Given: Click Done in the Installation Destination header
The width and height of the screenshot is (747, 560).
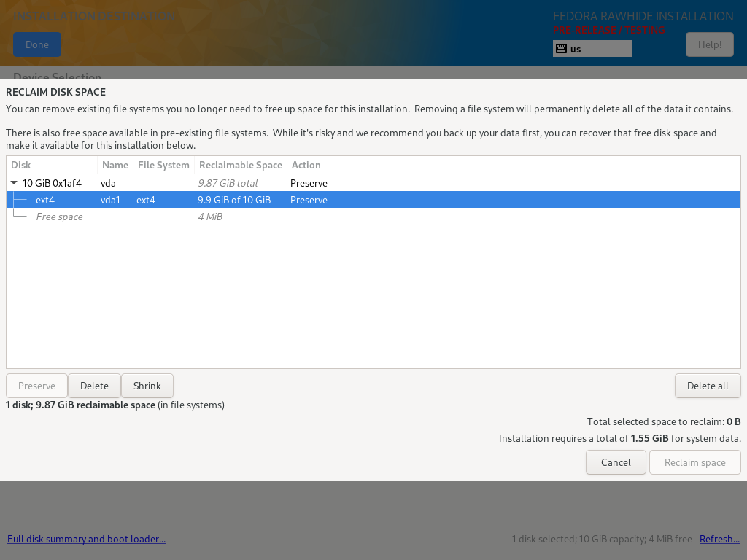Looking at the screenshot, I should (x=37, y=44).
